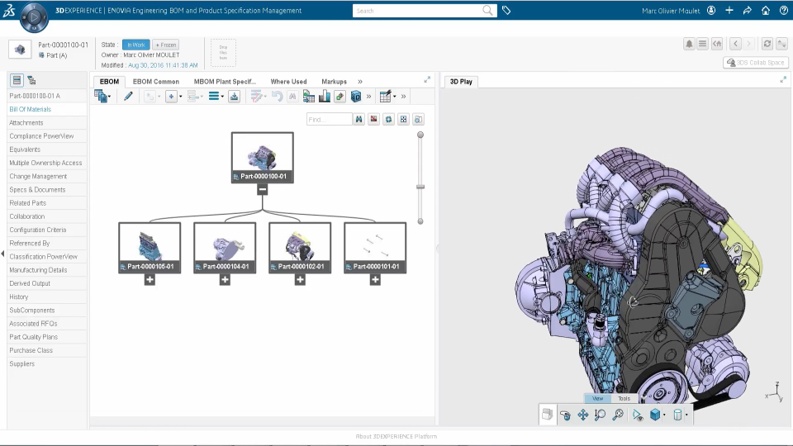Collapse the Part-0000100-01 node

[x=262, y=190]
